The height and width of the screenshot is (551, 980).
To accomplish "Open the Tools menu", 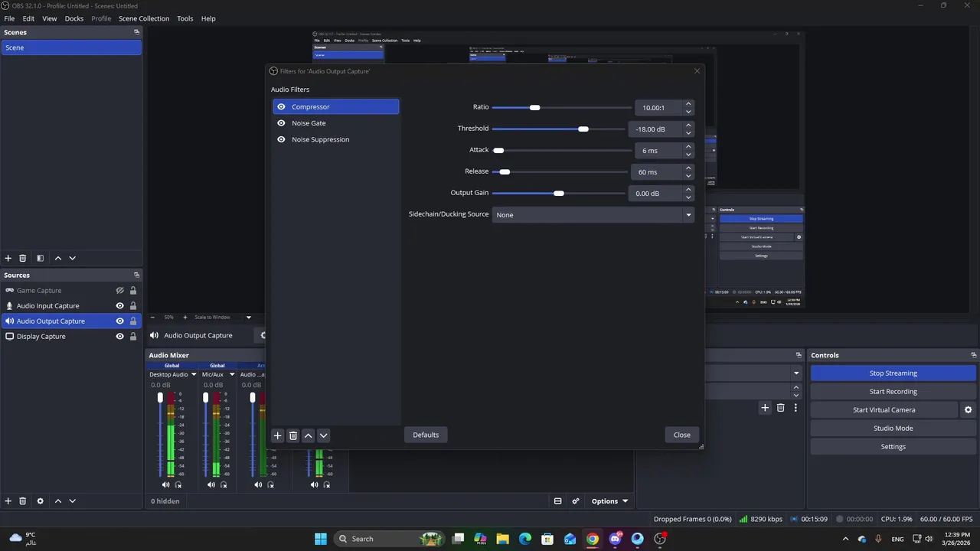I will [185, 18].
